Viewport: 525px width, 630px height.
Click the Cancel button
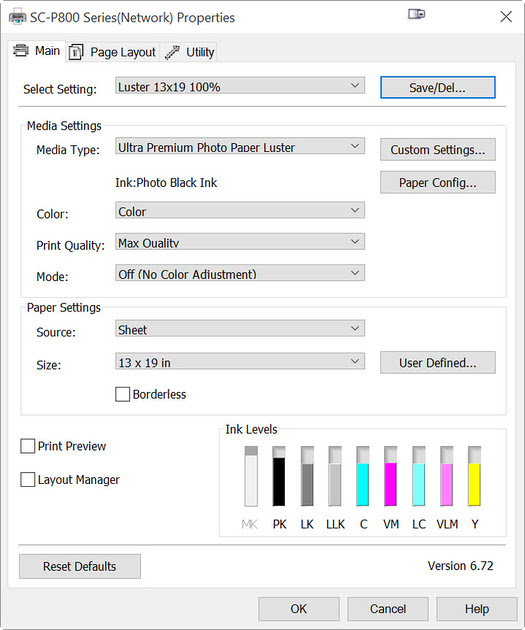[388, 609]
